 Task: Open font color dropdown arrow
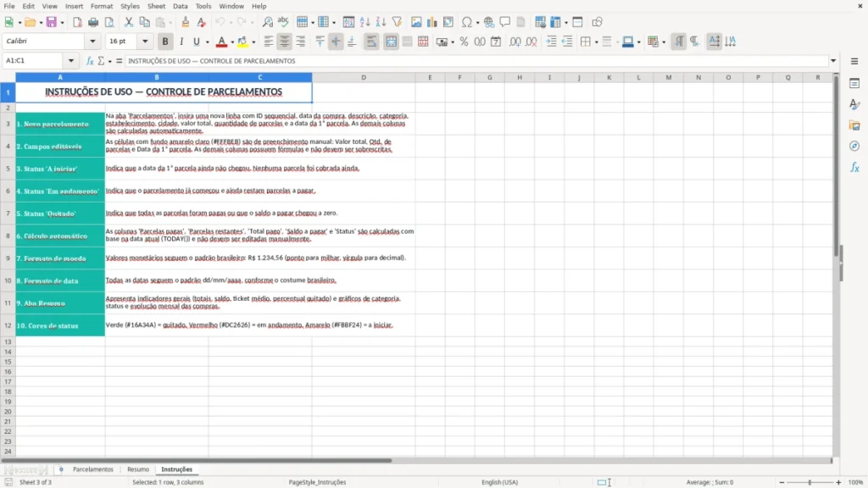232,42
